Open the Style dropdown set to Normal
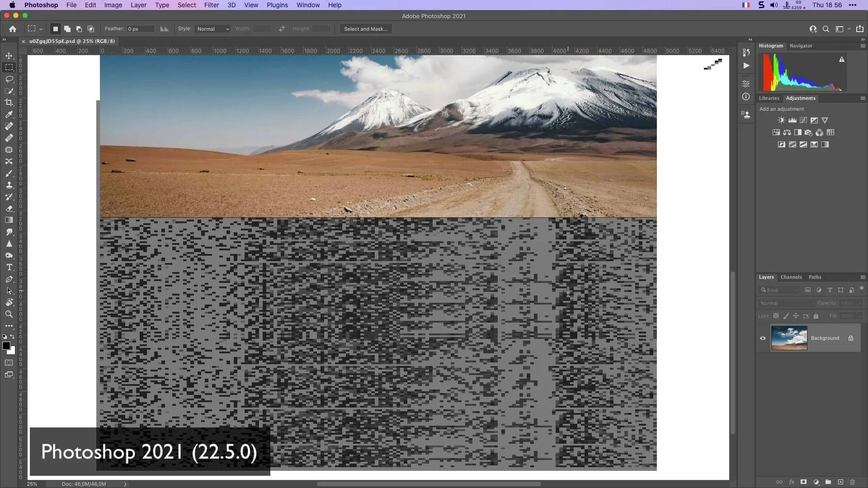This screenshot has width=868, height=488. [213, 29]
